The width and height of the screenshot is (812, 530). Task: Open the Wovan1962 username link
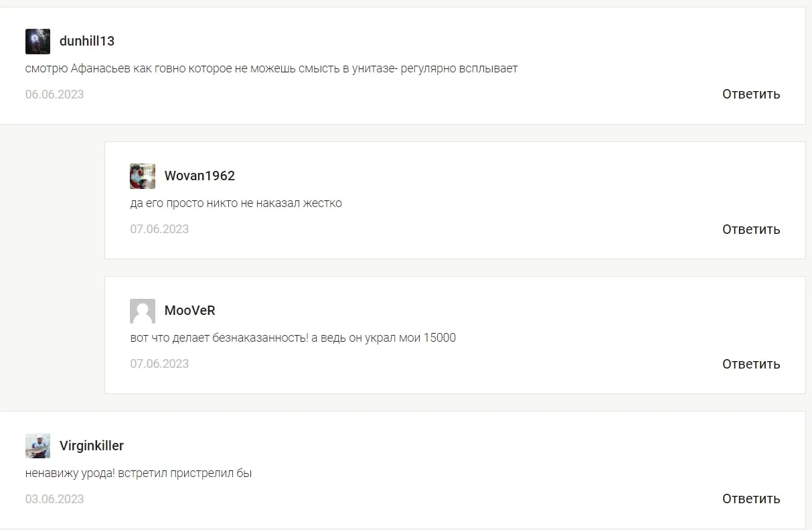click(x=199, y=176)
